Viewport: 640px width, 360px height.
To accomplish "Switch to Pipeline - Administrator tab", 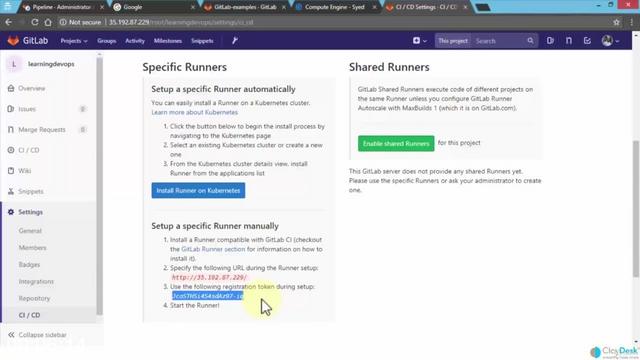I will click(x=62, y=7).
